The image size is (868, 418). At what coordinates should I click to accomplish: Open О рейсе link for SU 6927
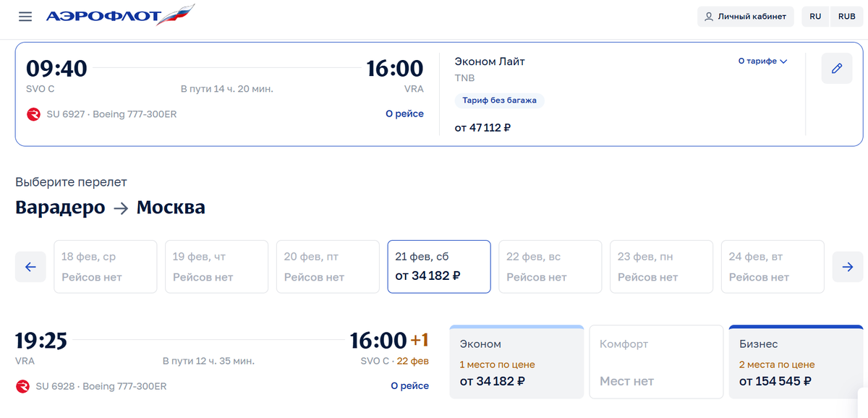click(x=404, y=114)
